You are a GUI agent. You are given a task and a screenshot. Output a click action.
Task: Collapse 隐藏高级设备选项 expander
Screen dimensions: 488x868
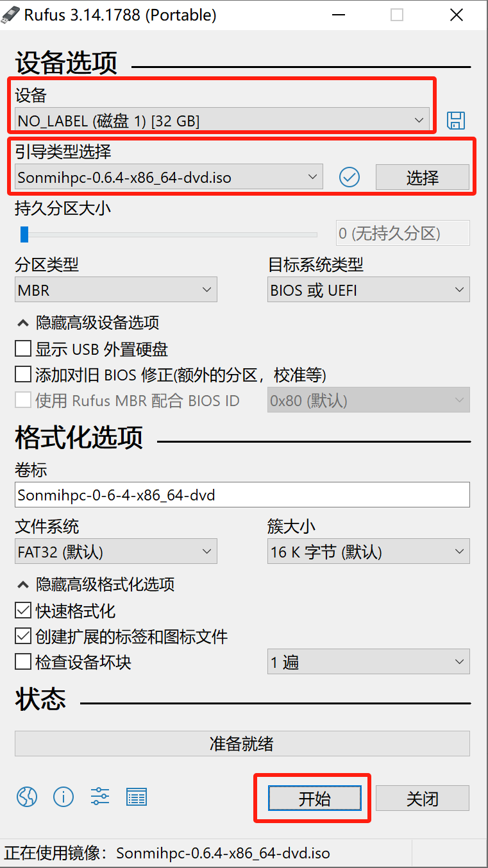(88, 323)
